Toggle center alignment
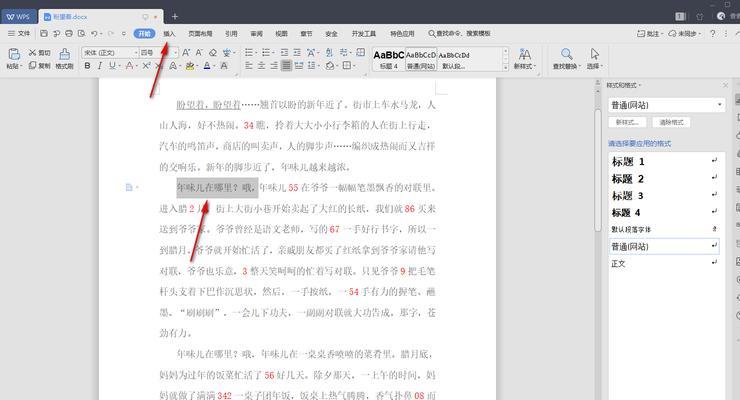The width and height of the screenshot is (740, 400). click(261, 66)
